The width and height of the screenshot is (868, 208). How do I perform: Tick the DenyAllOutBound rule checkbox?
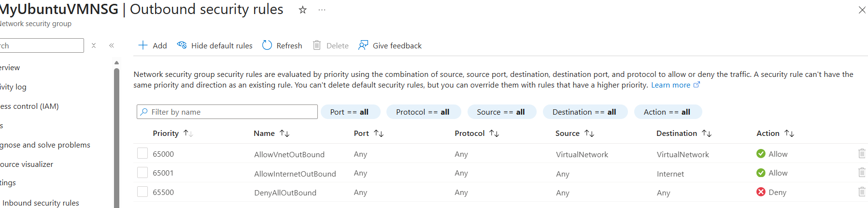pos(142,192)
